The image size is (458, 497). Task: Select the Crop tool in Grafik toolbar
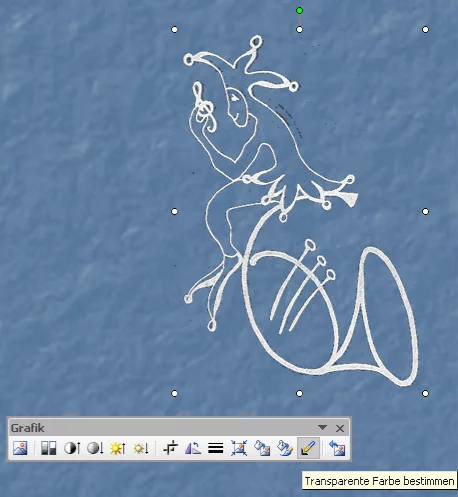170,448
